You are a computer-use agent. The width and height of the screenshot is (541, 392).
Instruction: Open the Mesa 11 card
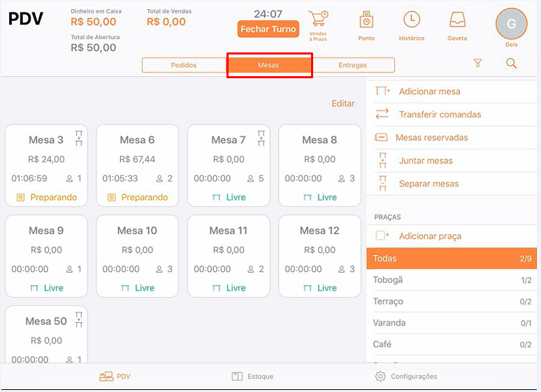(x=229, y=256)
